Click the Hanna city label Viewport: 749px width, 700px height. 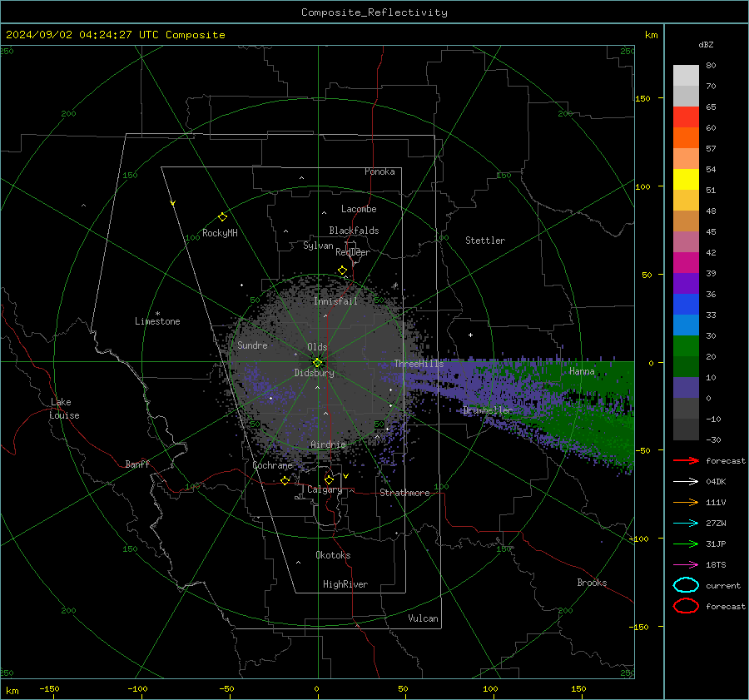(x=582, y=372)
